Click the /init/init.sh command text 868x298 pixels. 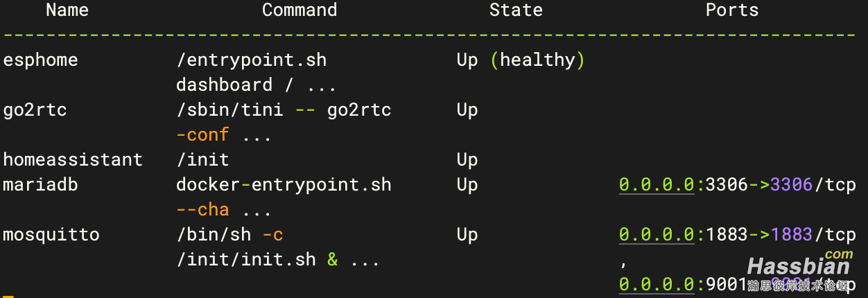pyautogui.click(x=245, y=260)
